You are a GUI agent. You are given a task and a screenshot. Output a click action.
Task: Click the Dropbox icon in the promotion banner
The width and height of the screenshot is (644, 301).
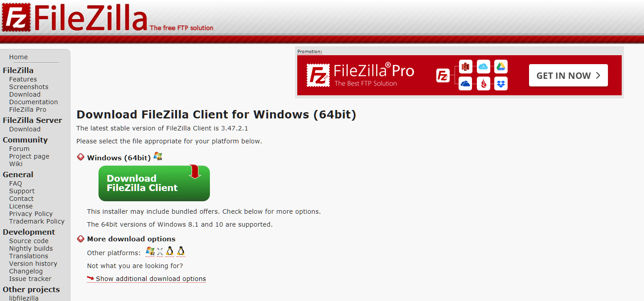(501, 84)
